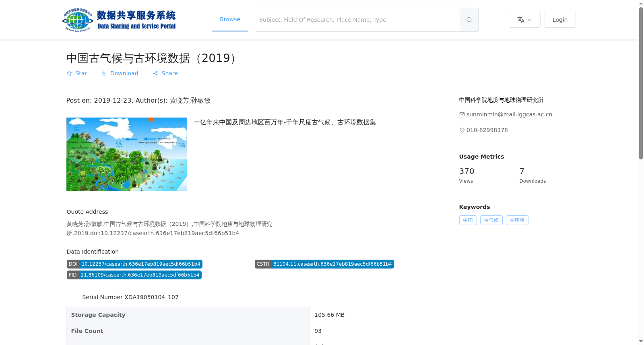Click the Star icon under the title
Viewport: 644px width, 345px height.
[x=69, y=73]
